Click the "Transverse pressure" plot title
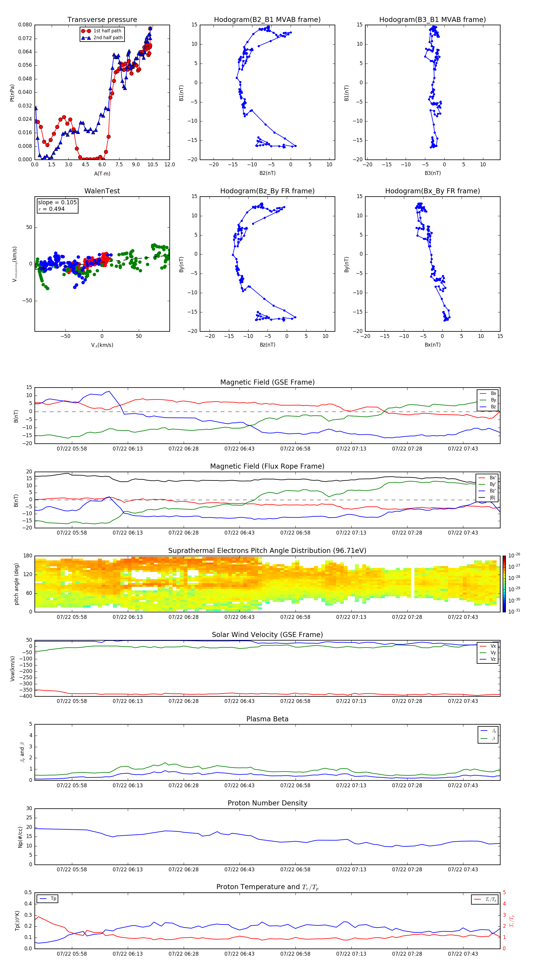Image resolution: width=535 pixels, height=980 pixels. point(102,20)
